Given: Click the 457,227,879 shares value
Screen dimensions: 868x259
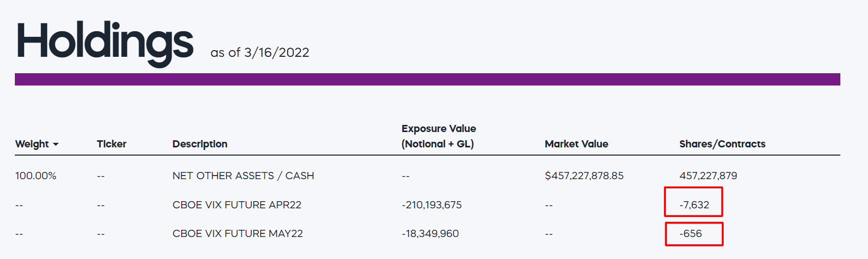Looking at the screenshot, I should coord(708,176).
